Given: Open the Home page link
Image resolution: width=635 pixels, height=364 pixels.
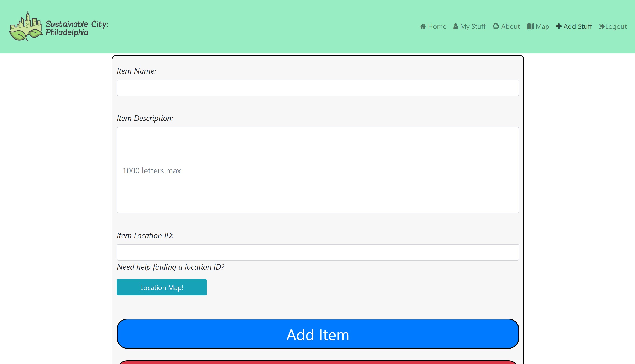Looking at the screenshot, I should (x=437, y=26).
